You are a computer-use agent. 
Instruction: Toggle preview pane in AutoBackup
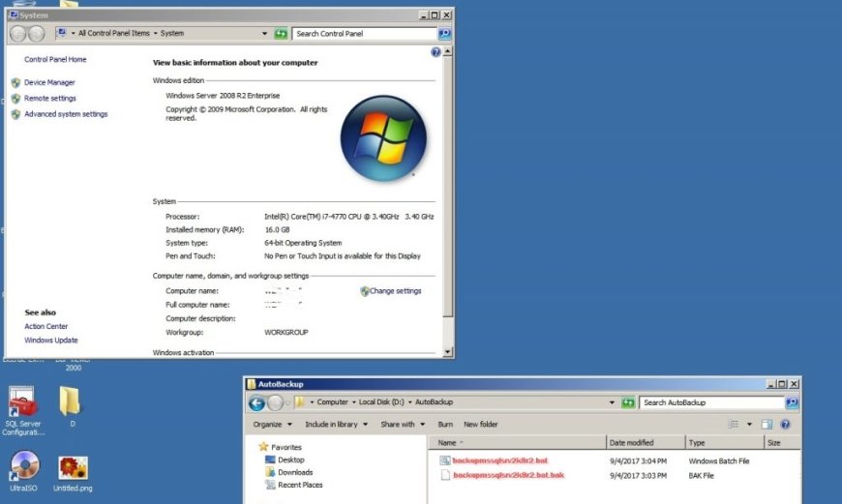coord(767,425)
